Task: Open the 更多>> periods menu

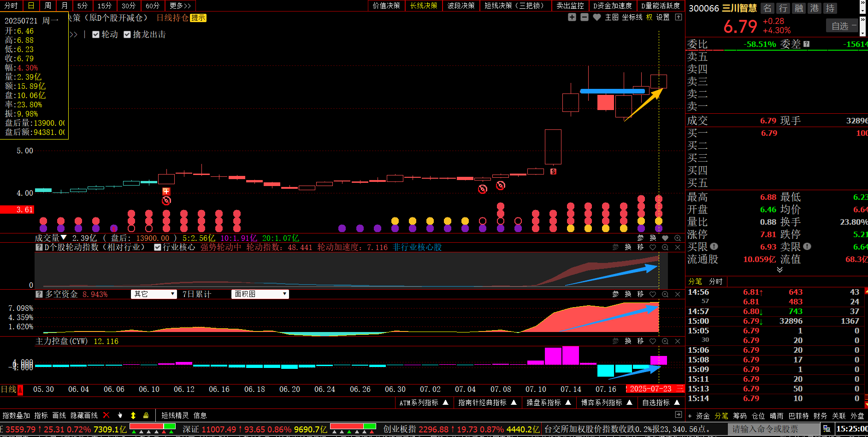Action: [x=180, y=6]
